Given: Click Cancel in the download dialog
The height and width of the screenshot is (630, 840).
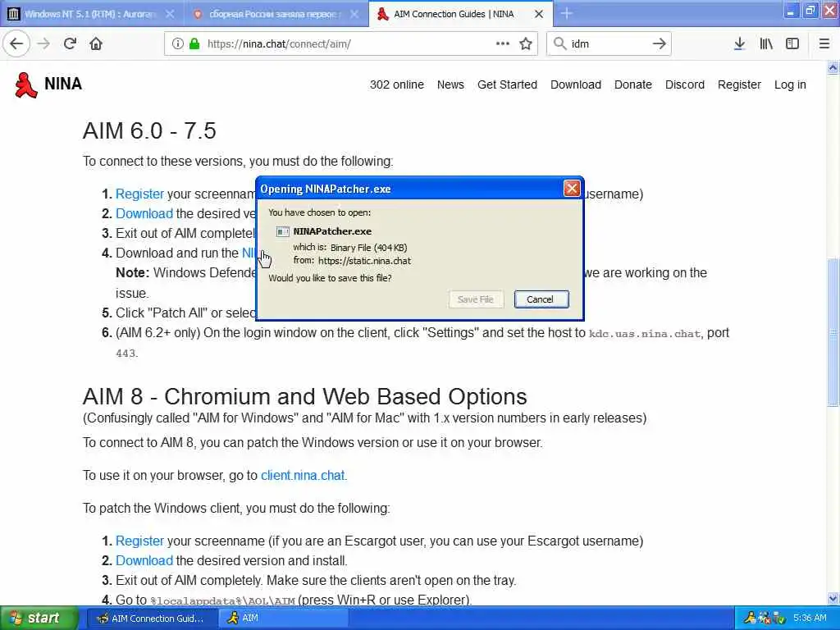Looking at the screenshot, I should (x=541, y=299).
